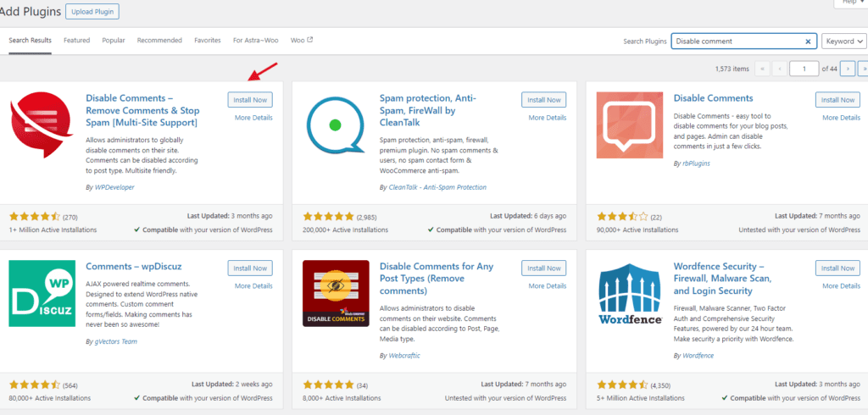
Task: Click 'Last Updated: 6 days ago' text
Action: point(528,216)
